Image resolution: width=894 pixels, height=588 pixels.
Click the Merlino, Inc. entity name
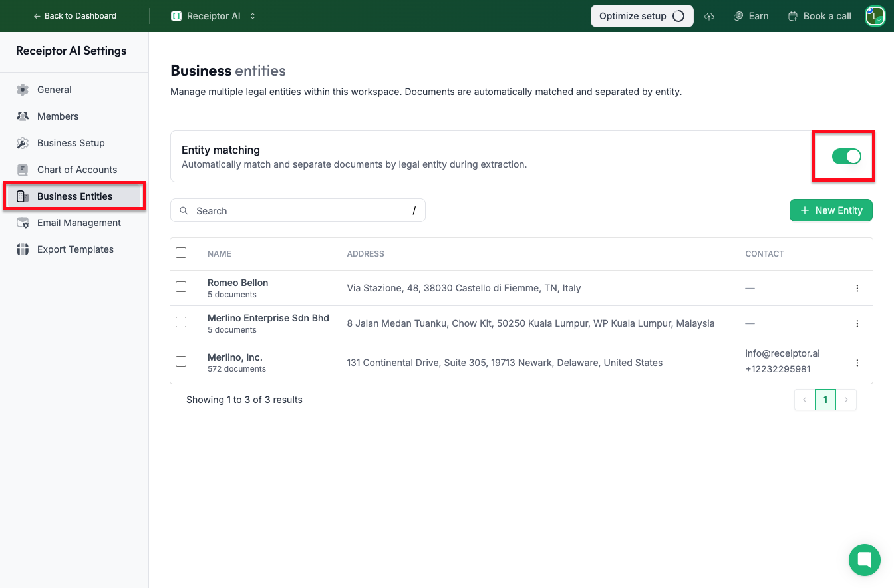235,357
